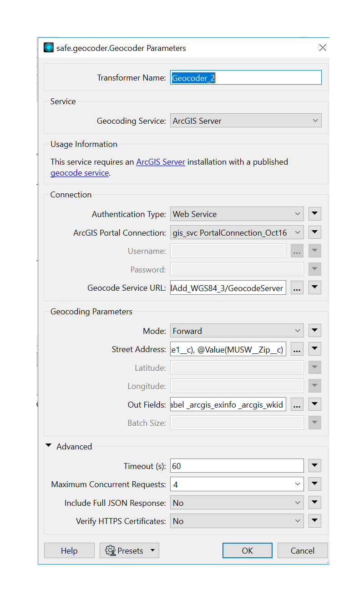Open the ArcGIS Portal Connection dropdown
This screenshot has height=600, width=364.
(x=237, y=232)
